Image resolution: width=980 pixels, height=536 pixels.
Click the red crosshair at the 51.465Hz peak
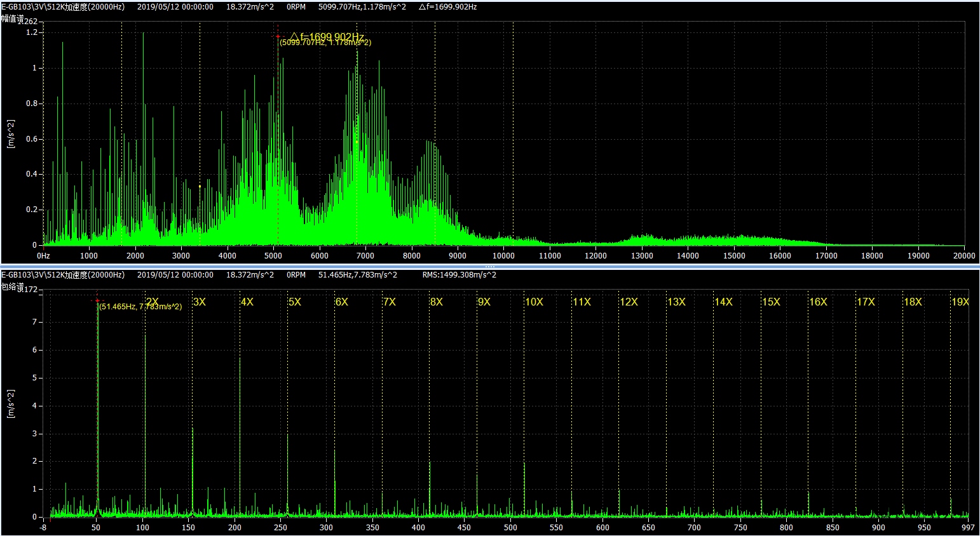point(97,300)
